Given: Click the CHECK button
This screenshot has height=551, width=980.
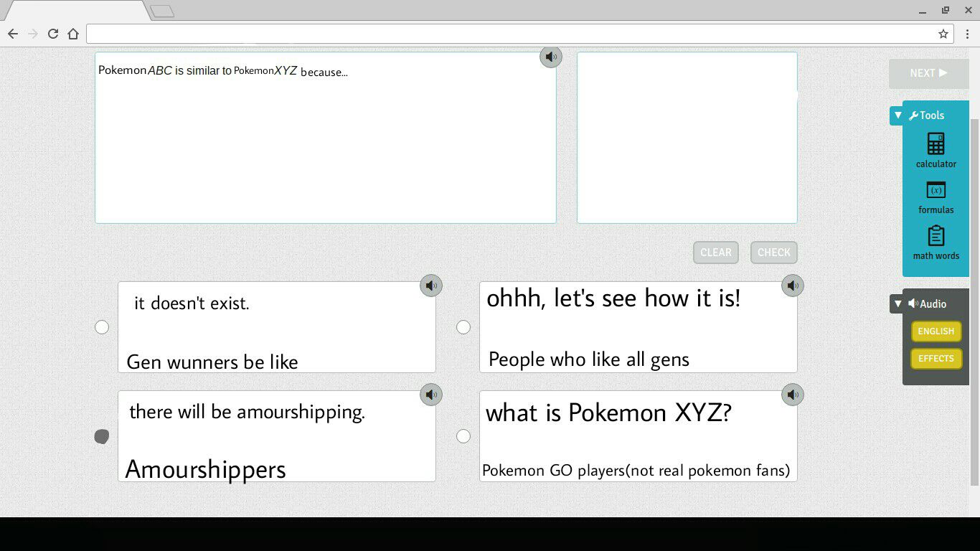Looking at the screenshot, I should 774,253.
